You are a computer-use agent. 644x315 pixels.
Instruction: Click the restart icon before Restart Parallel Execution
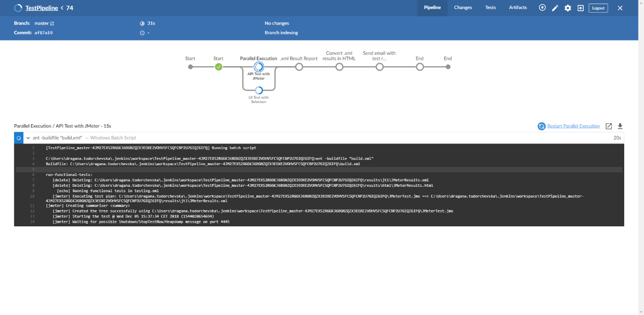(541, 126)
